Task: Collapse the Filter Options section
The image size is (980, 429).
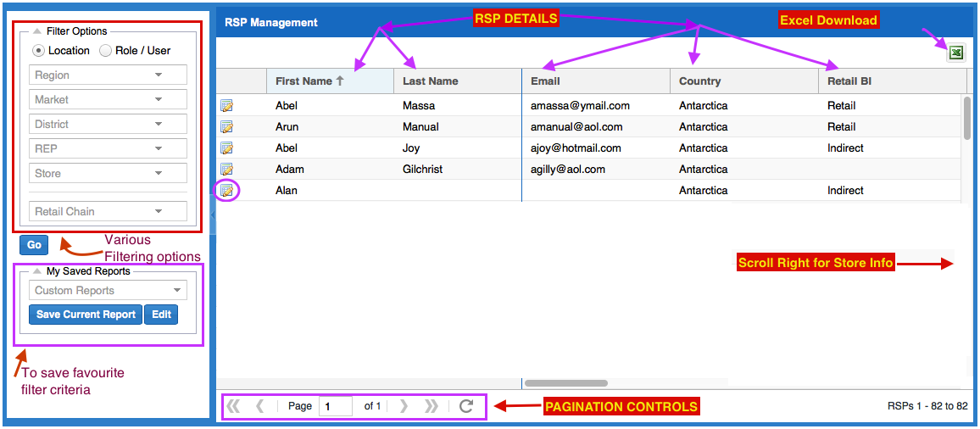Action: tap(37, 31)
